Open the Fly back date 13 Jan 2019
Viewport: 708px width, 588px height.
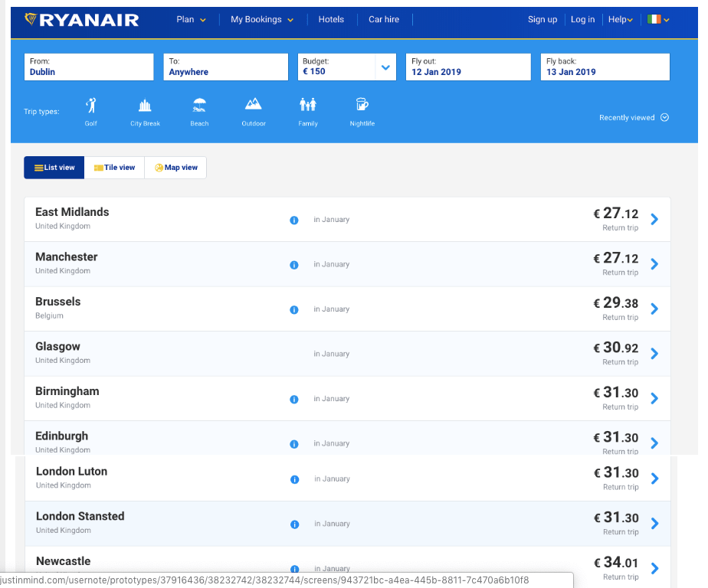tap(605, 67)
